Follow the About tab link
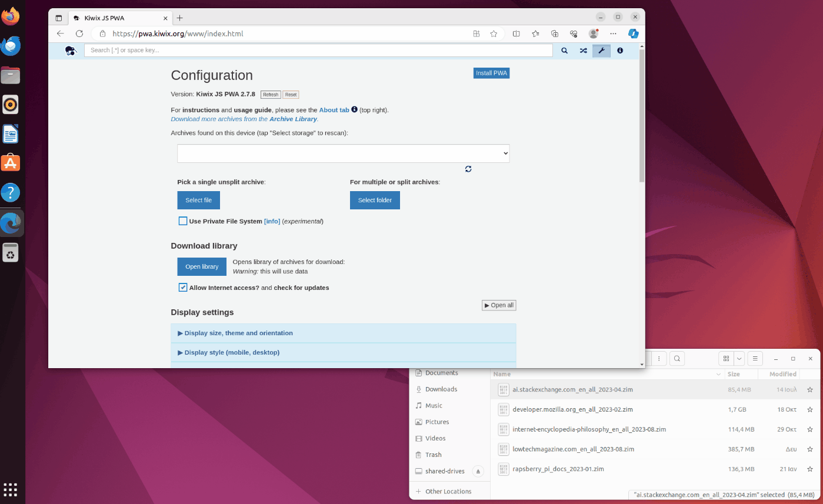 (x=334, y=110)
